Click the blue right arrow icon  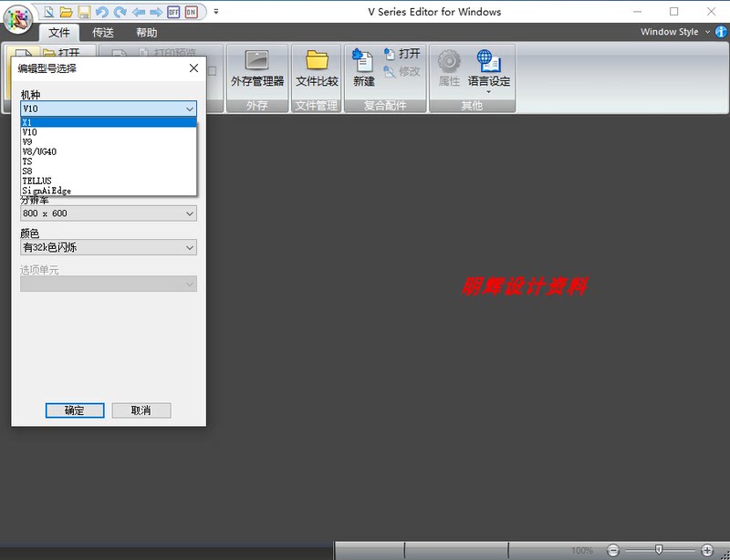click(x=155, y=12)
